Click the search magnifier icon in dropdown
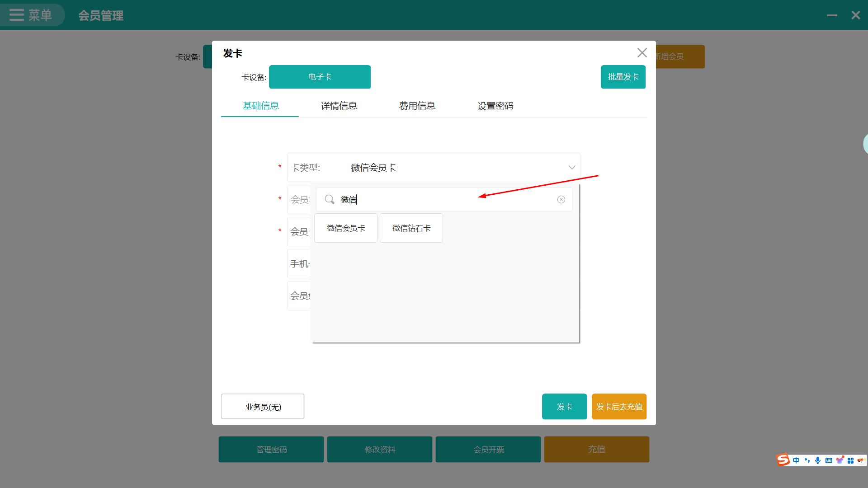Screen dimensions: 868x488 point(330,199)
